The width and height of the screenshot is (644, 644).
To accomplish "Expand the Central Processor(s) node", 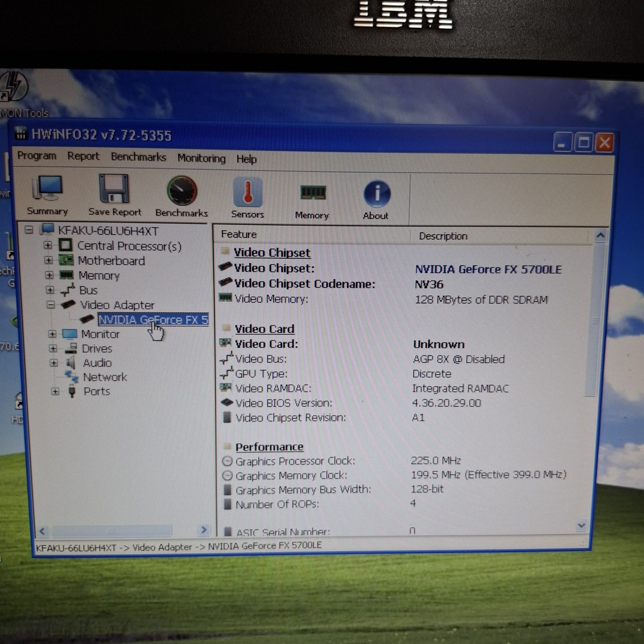I will click(x=48, y=245).
